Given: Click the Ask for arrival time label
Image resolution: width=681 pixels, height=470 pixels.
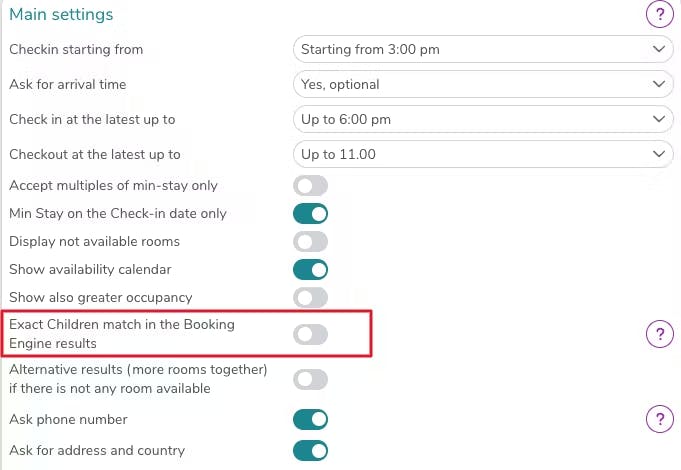Looking at the screenshot, I should 68,85.
